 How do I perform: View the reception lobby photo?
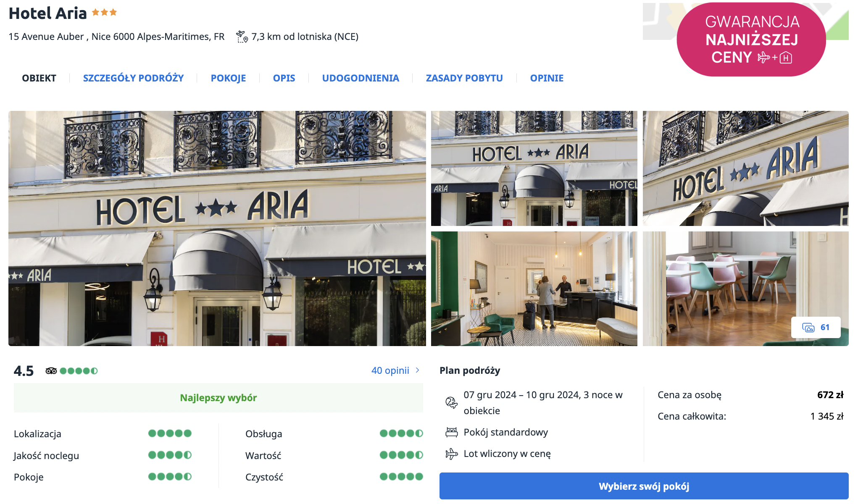click(534, 289)
